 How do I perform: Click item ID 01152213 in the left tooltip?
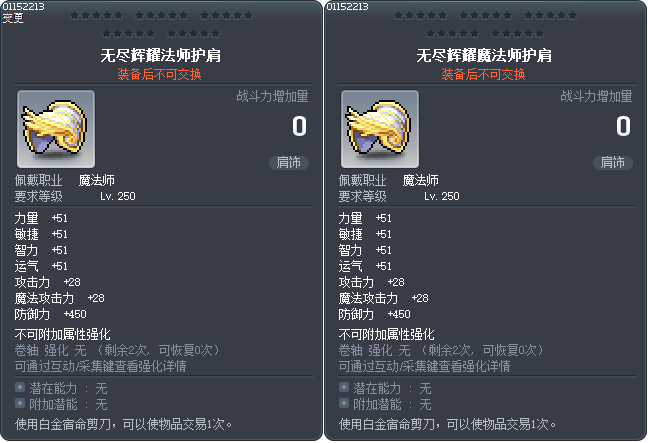(x=24, y=6)
